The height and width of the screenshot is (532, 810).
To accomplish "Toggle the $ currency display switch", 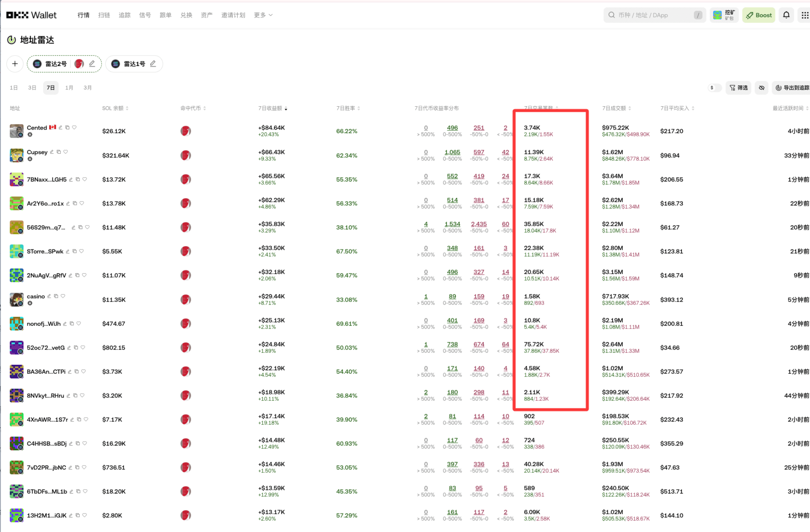I will point(714,88).
